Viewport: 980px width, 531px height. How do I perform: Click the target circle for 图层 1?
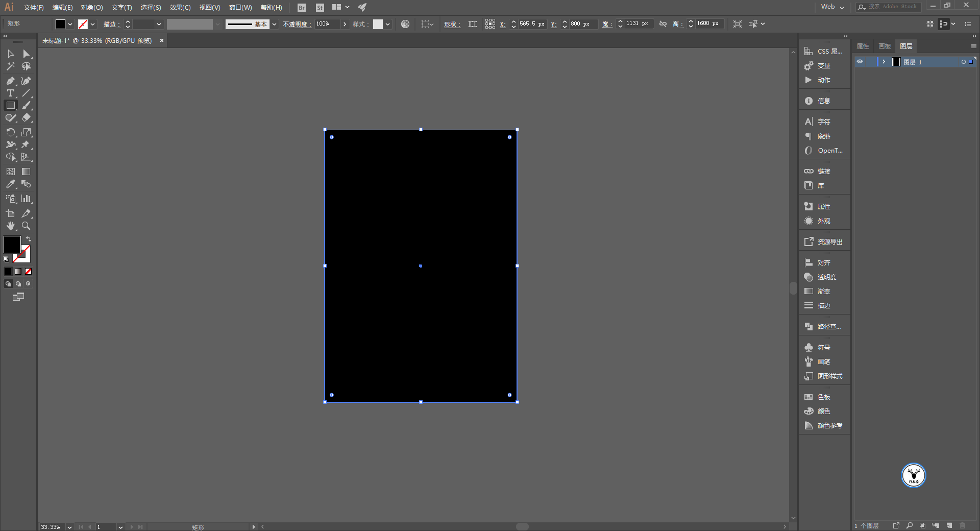coord(964,62)
